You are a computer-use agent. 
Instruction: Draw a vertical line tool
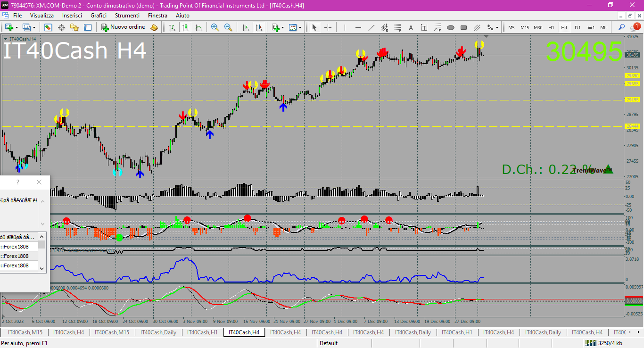point(345,27)
